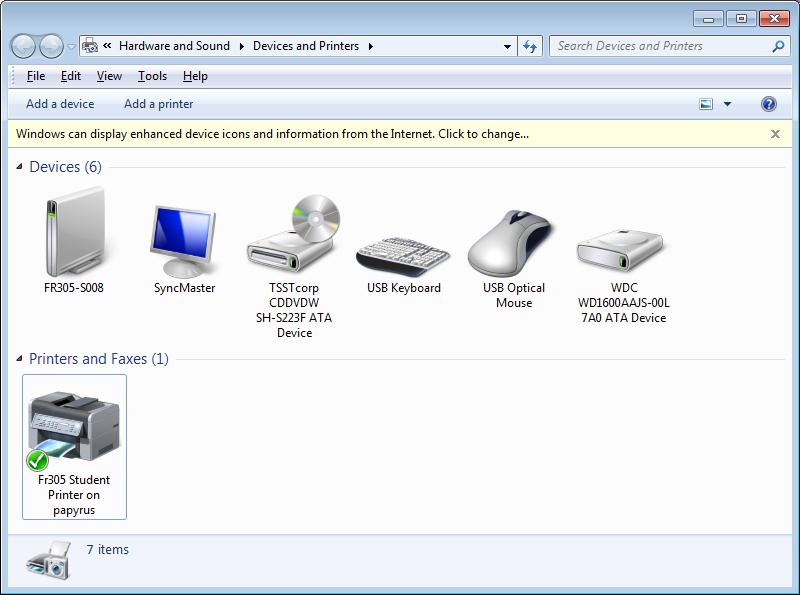Collapse the Printers and Faxes group
The image size is (800, 595).
(x=20, y=359)
